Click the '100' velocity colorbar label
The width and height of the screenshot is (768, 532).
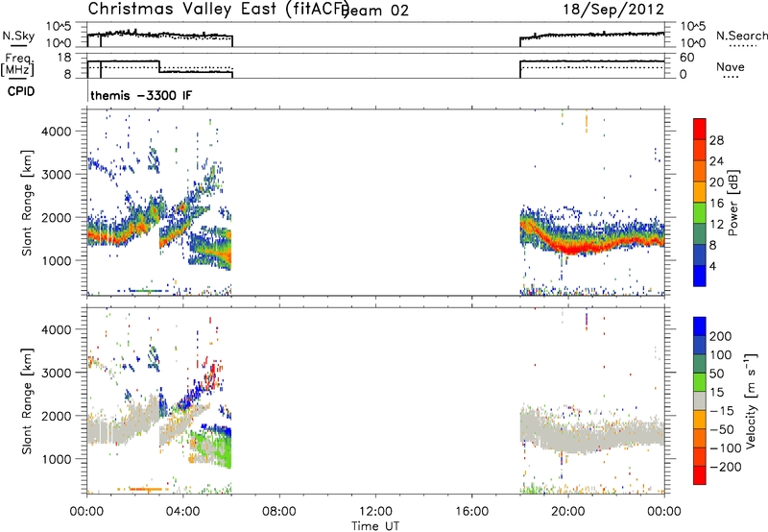point(721,355)
